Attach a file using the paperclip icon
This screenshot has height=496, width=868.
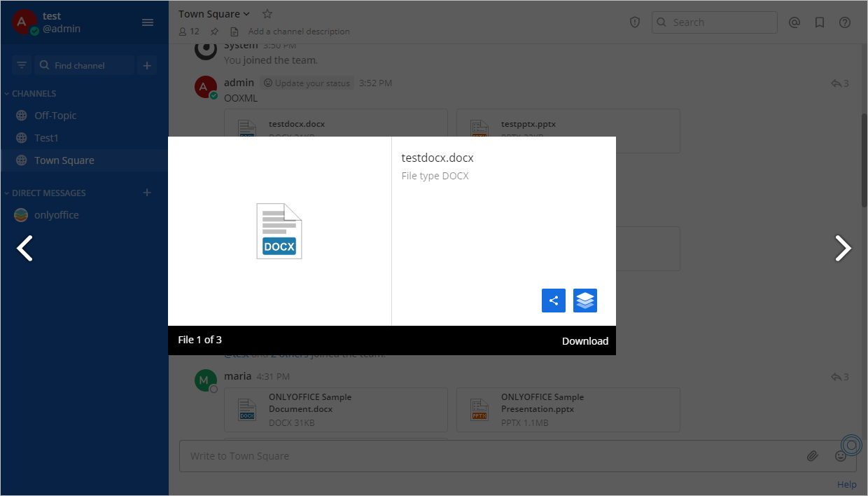813,455
